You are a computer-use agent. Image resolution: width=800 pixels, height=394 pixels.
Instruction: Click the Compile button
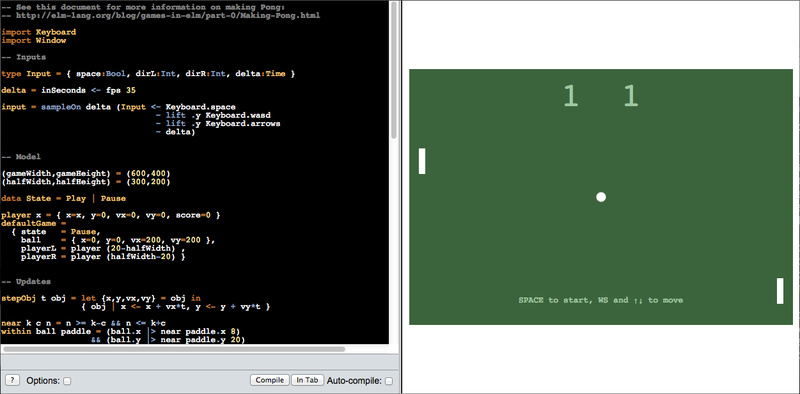pyautogui.click(x=270, y=380)
